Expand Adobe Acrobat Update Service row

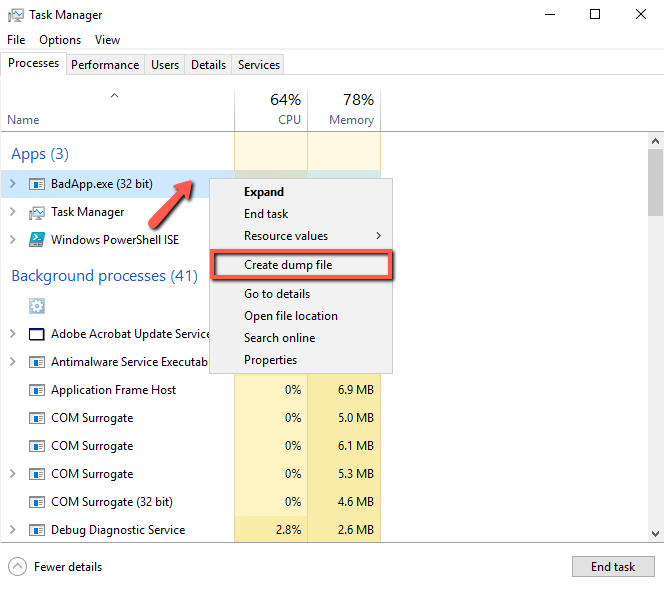click(x=13, y=334)
